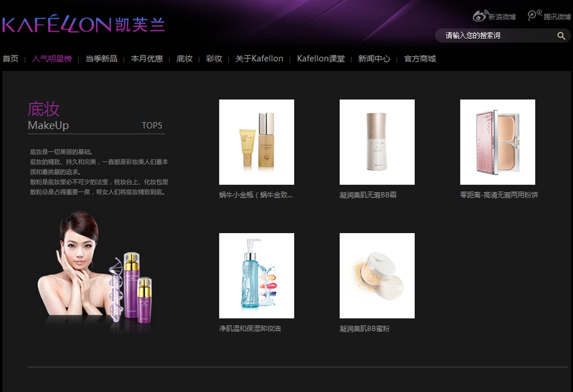
Task: Go to 首页 in the navigation
Action: click(x=11, y=58)
